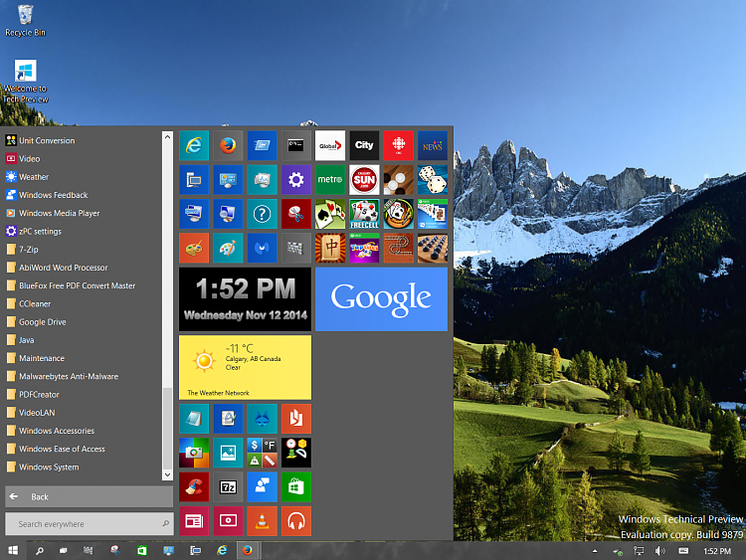Open the taskbar volume speaker icon
Image resolution: width=746 pixels, height=560 pixels.
pyautogui.click(x=659, y=551)
